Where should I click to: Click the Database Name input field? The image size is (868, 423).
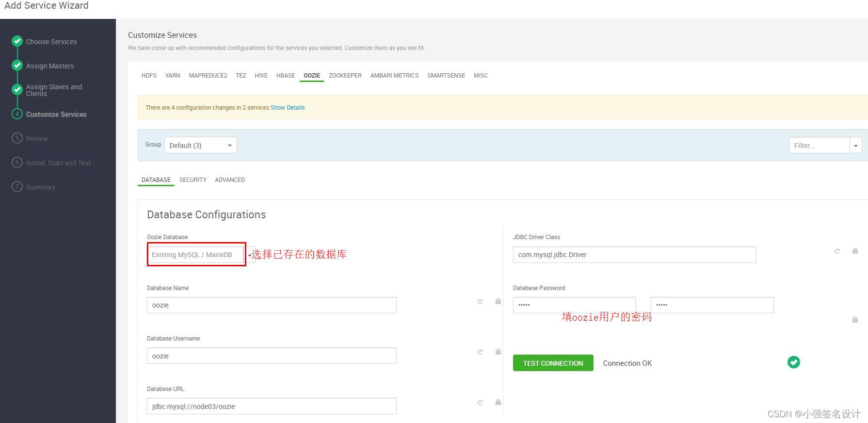point(272,305)
